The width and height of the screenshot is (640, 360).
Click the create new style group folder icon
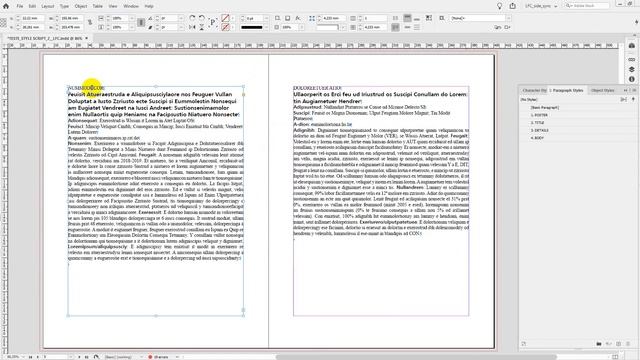click(599, 344)
